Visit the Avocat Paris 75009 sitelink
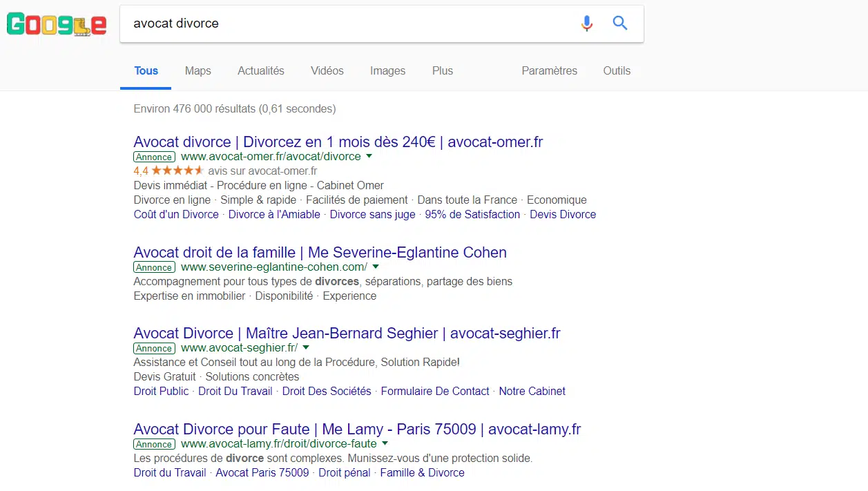This screenshot has height=491, width=868. click(x=262, y=472)
